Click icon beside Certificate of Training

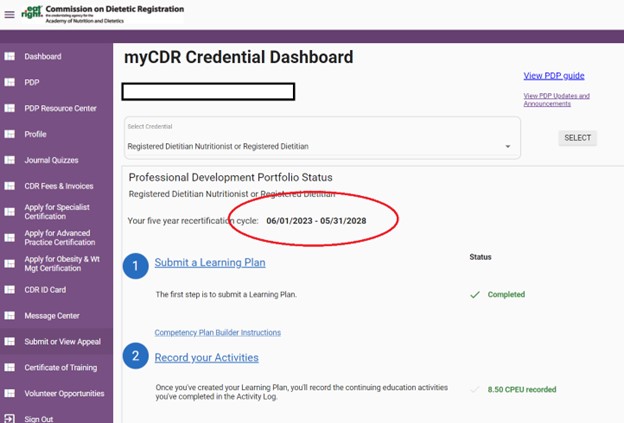coord(10,367)
